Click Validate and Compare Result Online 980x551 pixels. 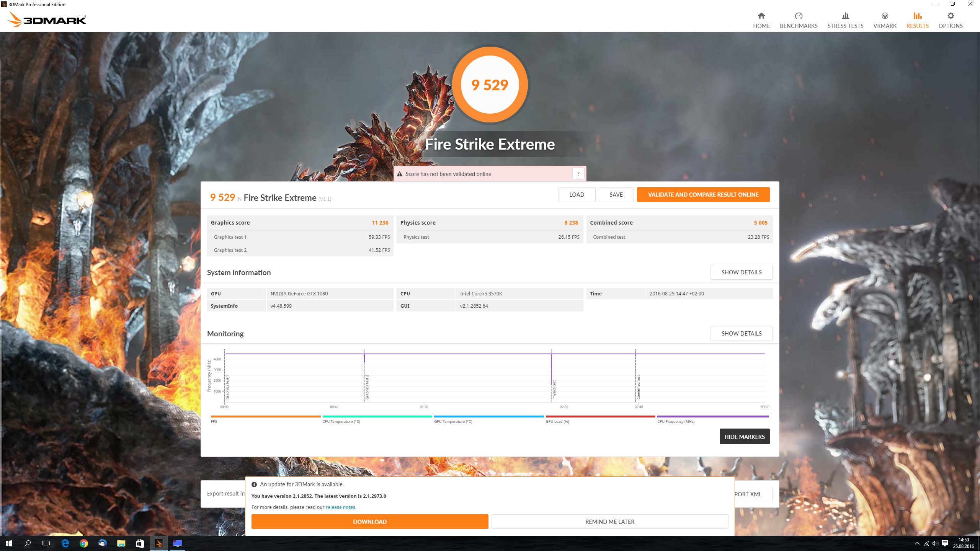(x=703, y=194)
